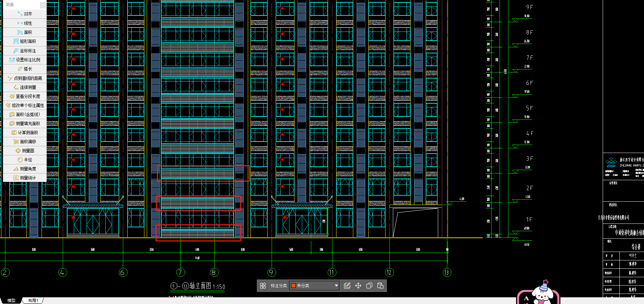
Task: Open 测量统计 measurement statistics
Action: [25, 178]
